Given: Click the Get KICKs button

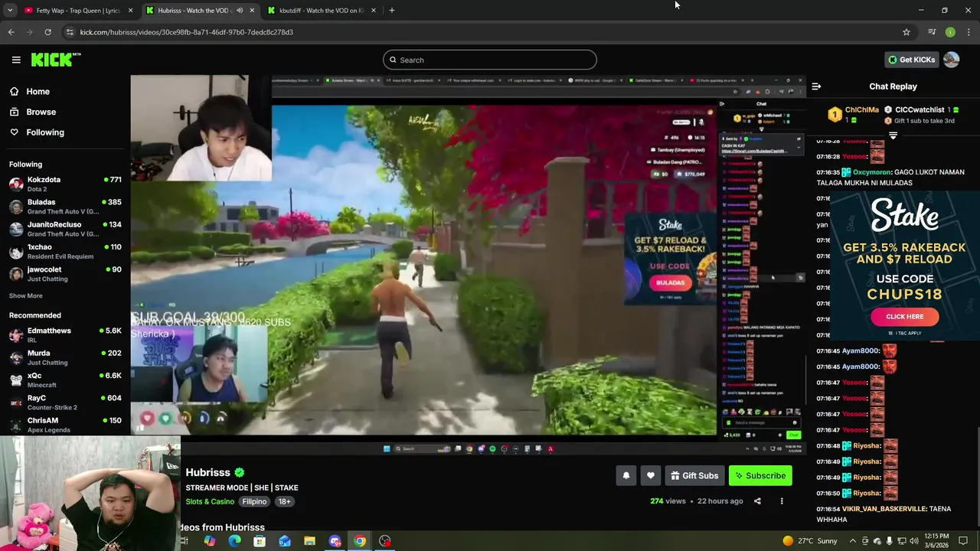Looking at the screenshot, I should pyautogui.click(x=911, y=60).
